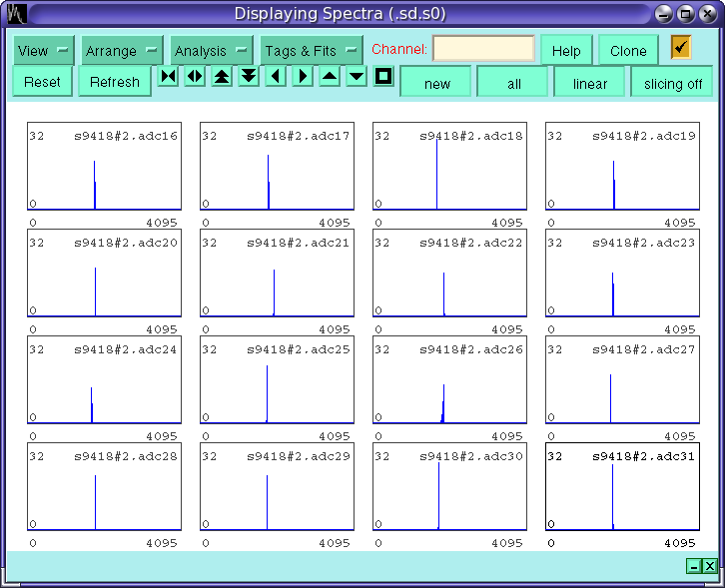
Task: Click the horizontal compress arrows icon
Action: (x=168, y=77)
